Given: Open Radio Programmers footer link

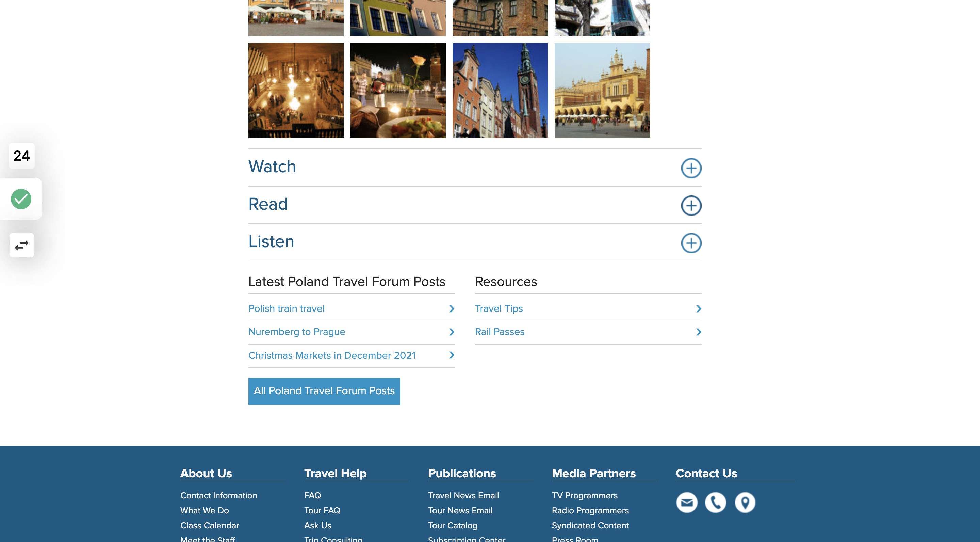Looking at the screenshot, I should 590,510.
